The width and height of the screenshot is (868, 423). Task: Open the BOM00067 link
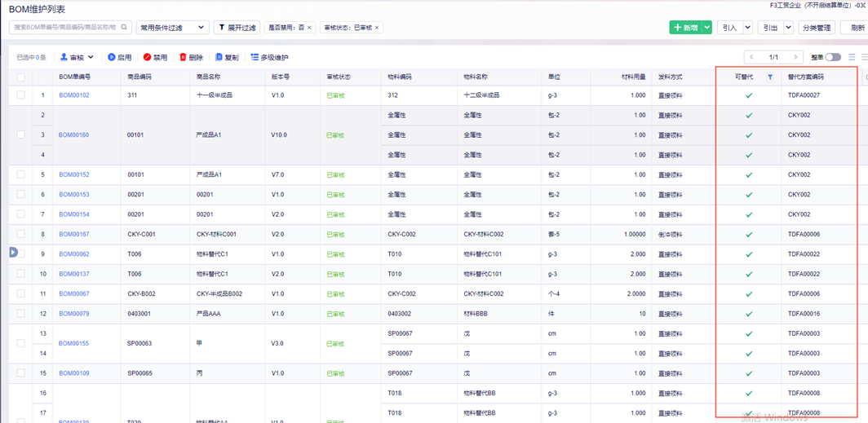pos(74,293)
